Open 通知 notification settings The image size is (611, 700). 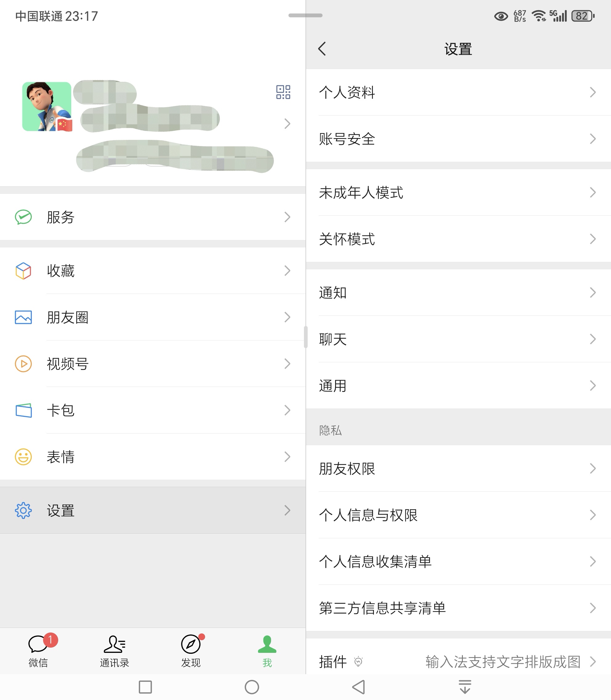click(x=333, y=293)
